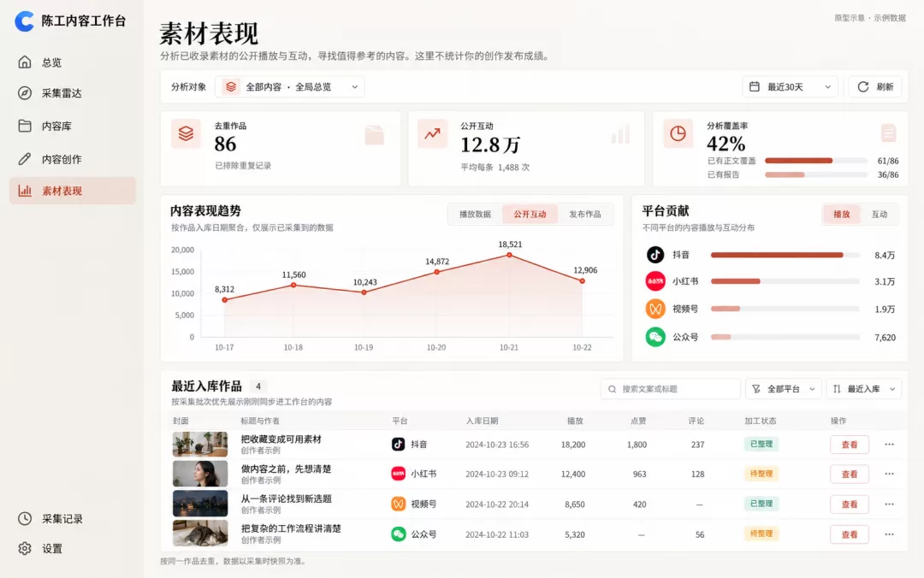
Task: Switch trend chart to 发布作品
Action: (585, 214)
